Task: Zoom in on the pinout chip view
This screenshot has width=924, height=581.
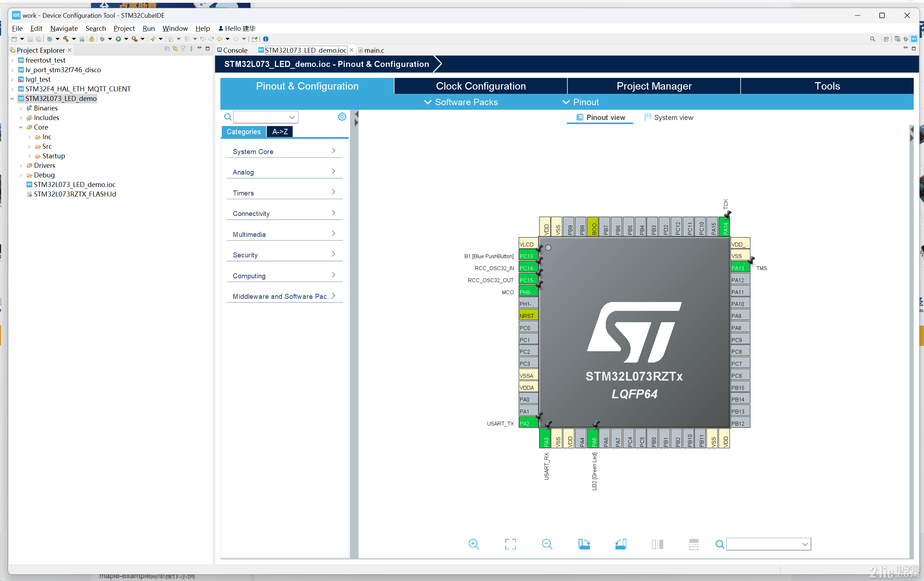Action: (473, 544)
